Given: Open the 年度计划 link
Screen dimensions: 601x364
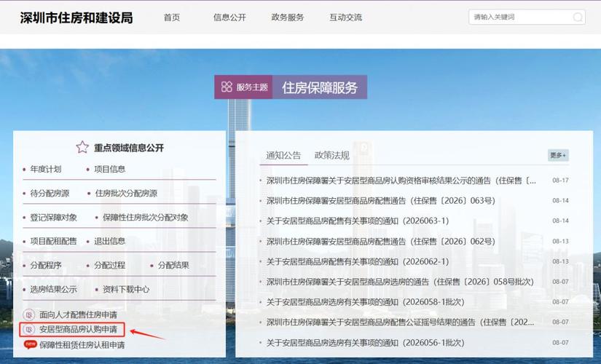Looking at the screenshot, I should [x=46, y=169].
